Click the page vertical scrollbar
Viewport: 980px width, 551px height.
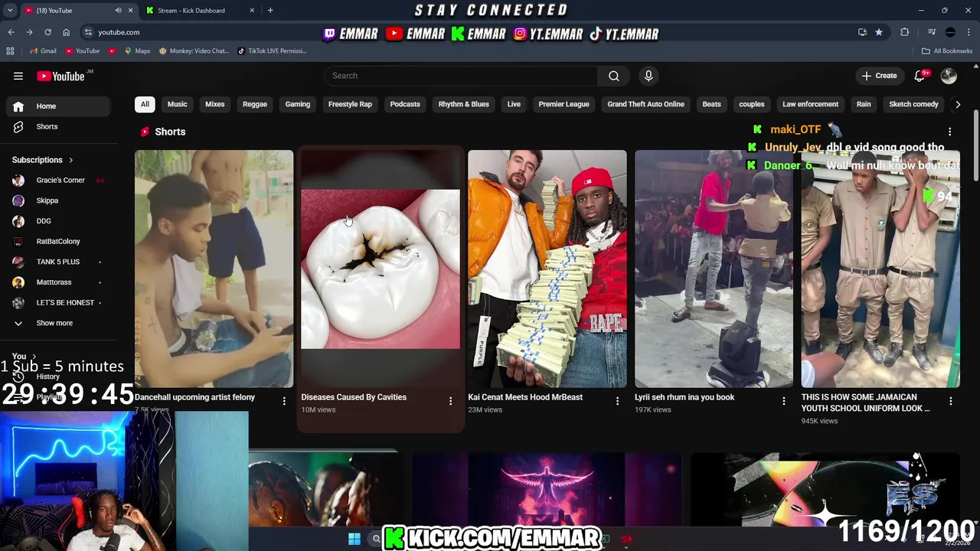pos(975,145)
